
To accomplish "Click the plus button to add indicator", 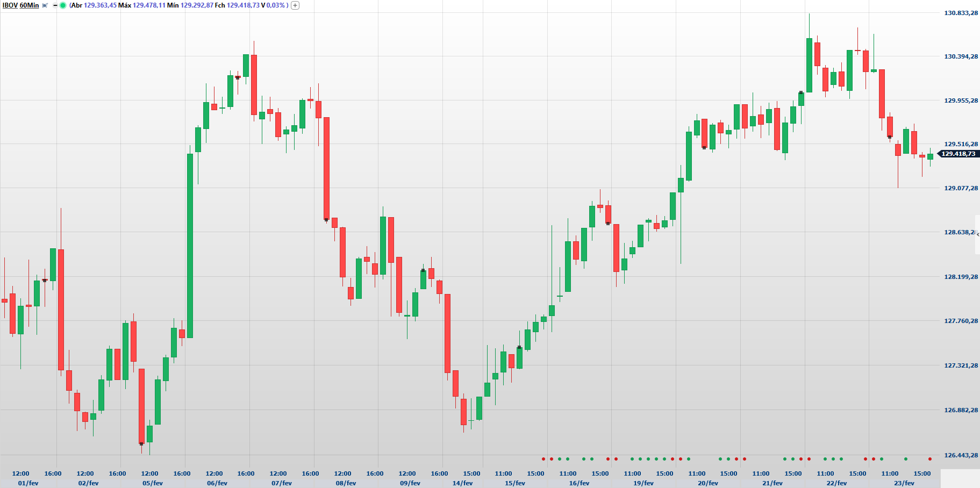I will 295,5.
